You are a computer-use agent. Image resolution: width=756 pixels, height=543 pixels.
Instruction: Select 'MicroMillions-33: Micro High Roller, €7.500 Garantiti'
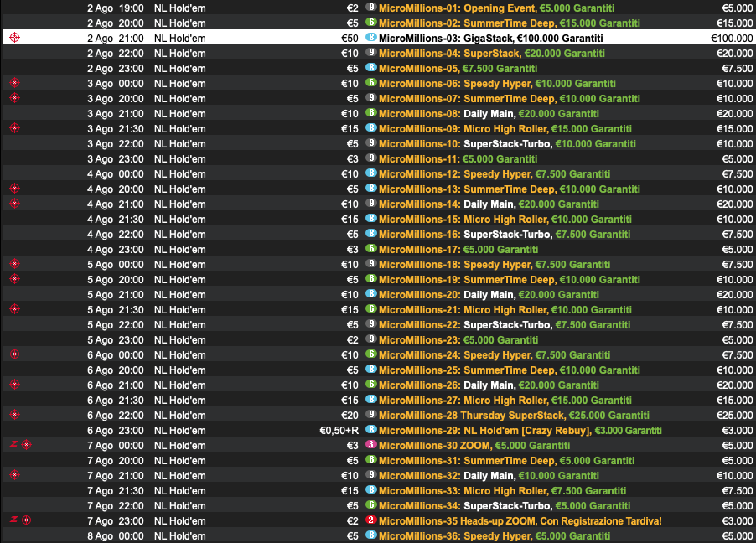click(502, 491)
